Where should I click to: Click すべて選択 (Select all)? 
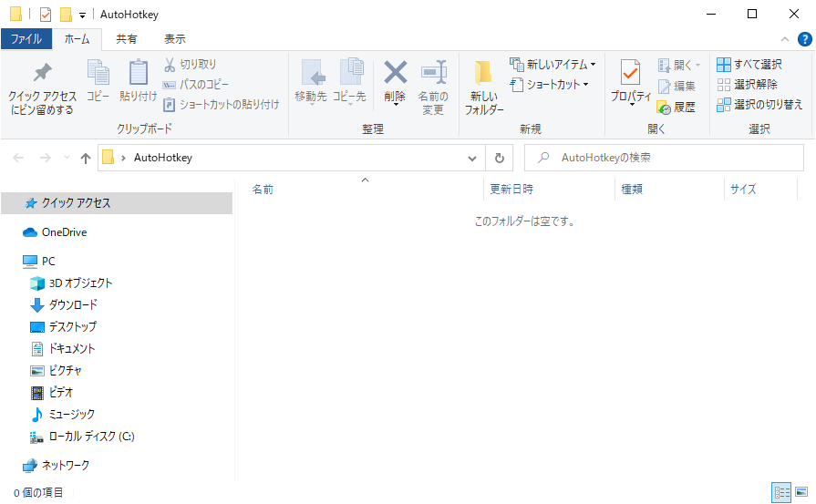coord(749,65)
